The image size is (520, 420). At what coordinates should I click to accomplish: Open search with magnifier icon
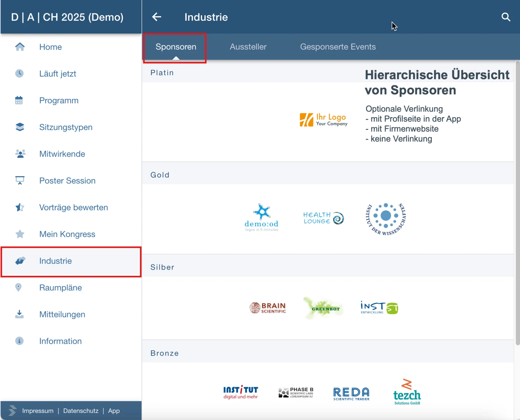pos(506,17)
